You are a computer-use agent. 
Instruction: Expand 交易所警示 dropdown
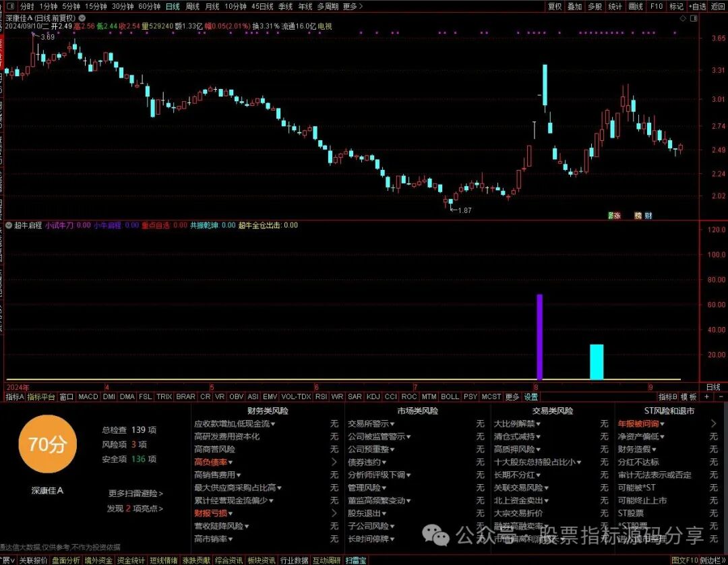pyautogui.click(x=371, y=424)
